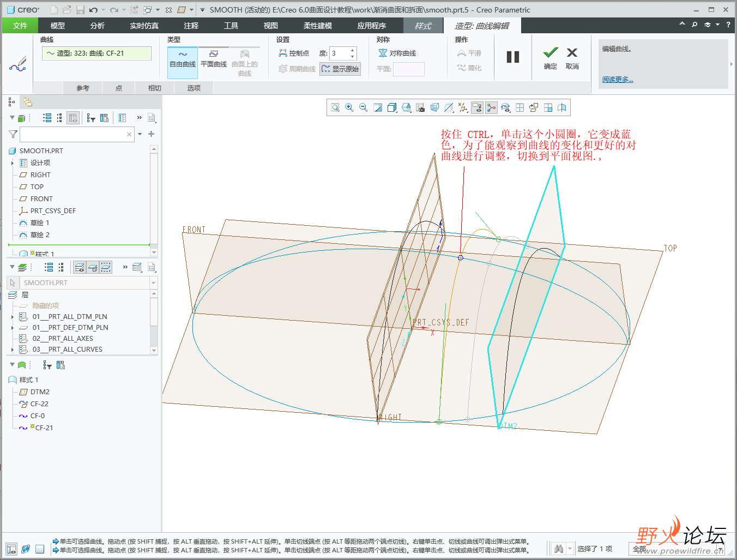Toggle layer tree active-layer icon
The height and width of the screenshot is (560, 737).
80,267
